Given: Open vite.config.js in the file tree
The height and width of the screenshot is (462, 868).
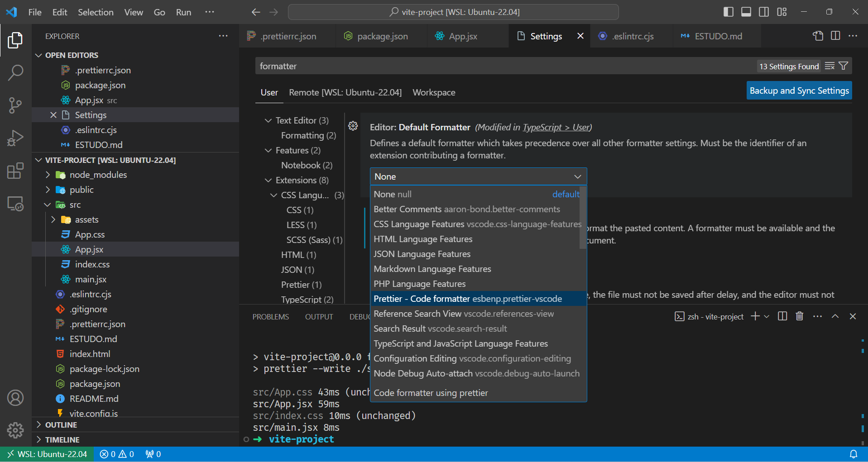Looking at the screenshot, I should click(93, 413).
